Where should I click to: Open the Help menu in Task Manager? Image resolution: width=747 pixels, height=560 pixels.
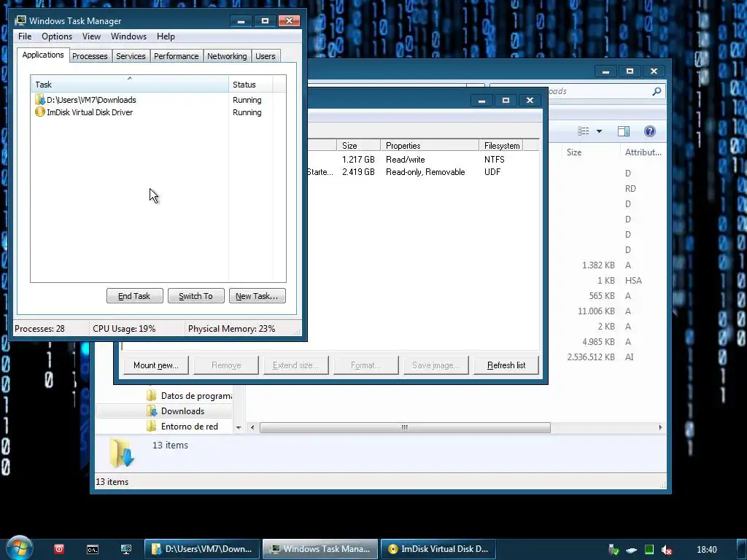coord(166,36)
